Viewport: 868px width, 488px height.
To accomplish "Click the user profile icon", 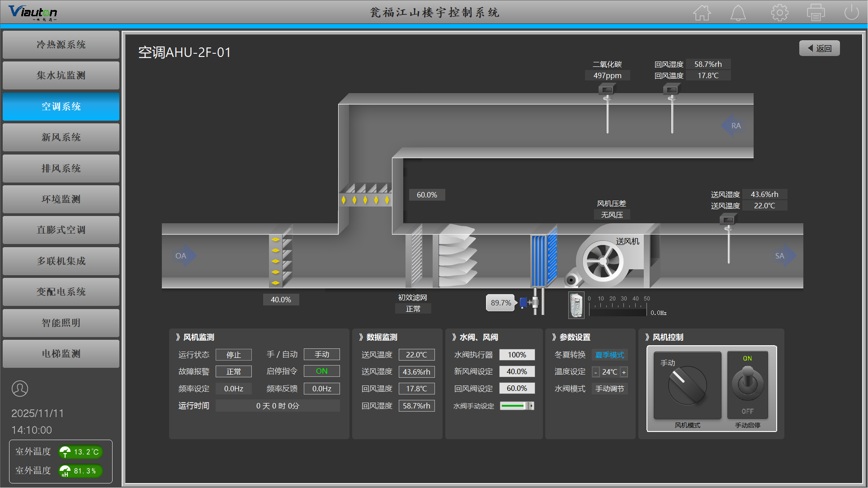I will click(x=20, y=389).
